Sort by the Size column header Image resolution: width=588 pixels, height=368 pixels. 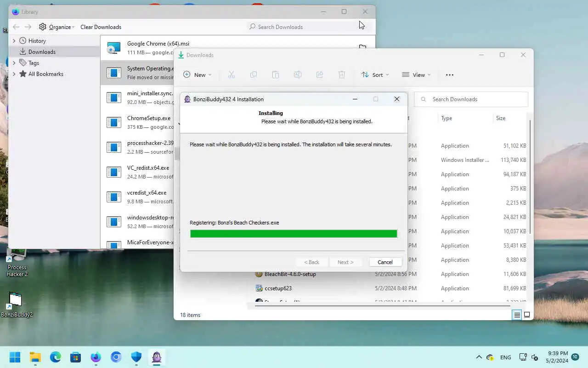tap(501, 118)
